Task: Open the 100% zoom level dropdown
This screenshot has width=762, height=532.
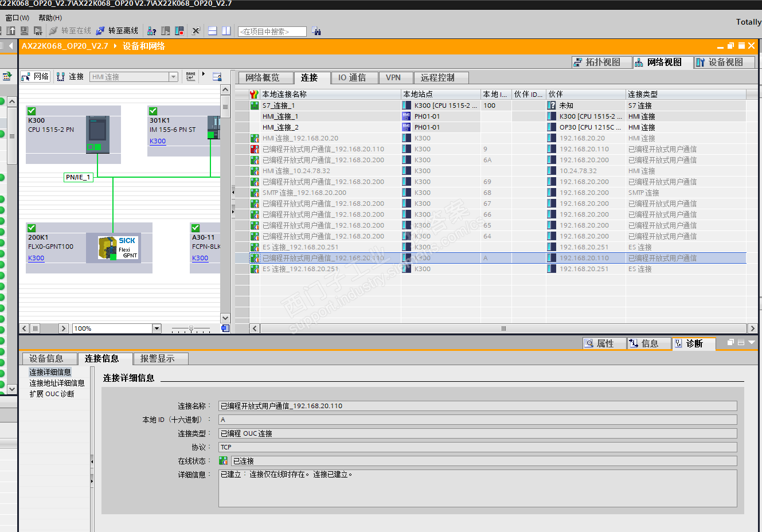Action: (157, 328)
